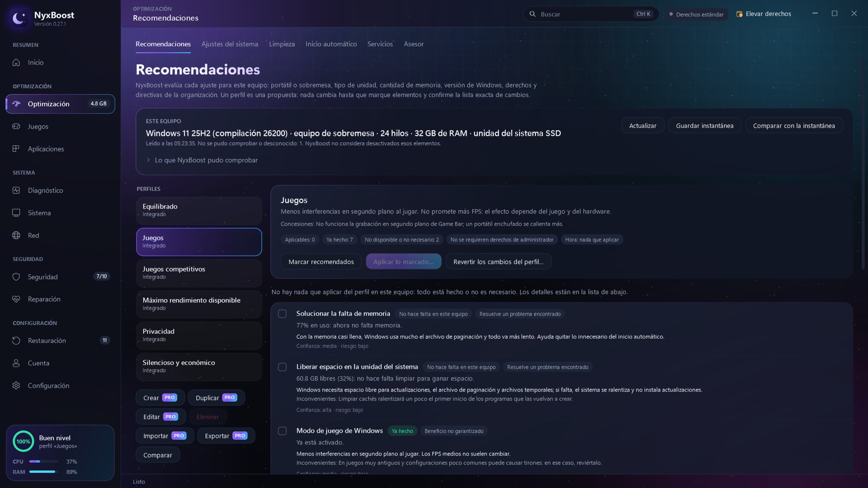The height and width of the screenshot is (488, 868).
Task: Click Comparar con la instantánea
Action: tap(794, 125)
